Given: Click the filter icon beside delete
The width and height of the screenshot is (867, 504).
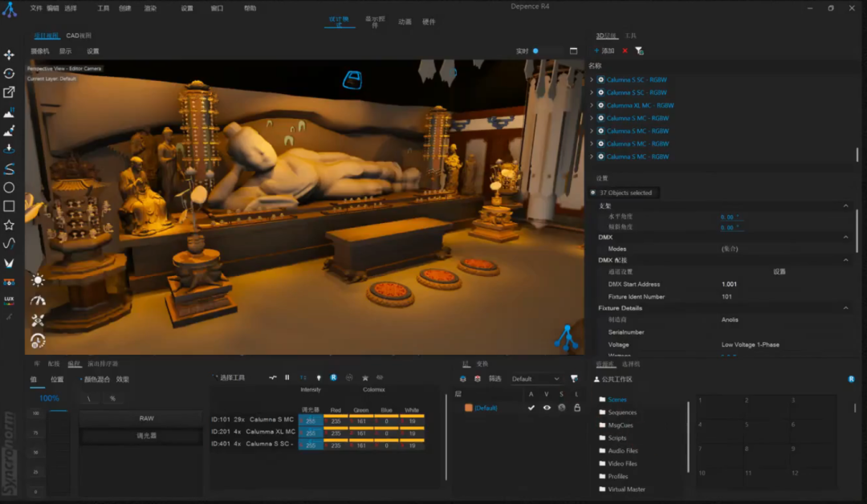Looking at the screenshot, I should click(x=639, y=51).
